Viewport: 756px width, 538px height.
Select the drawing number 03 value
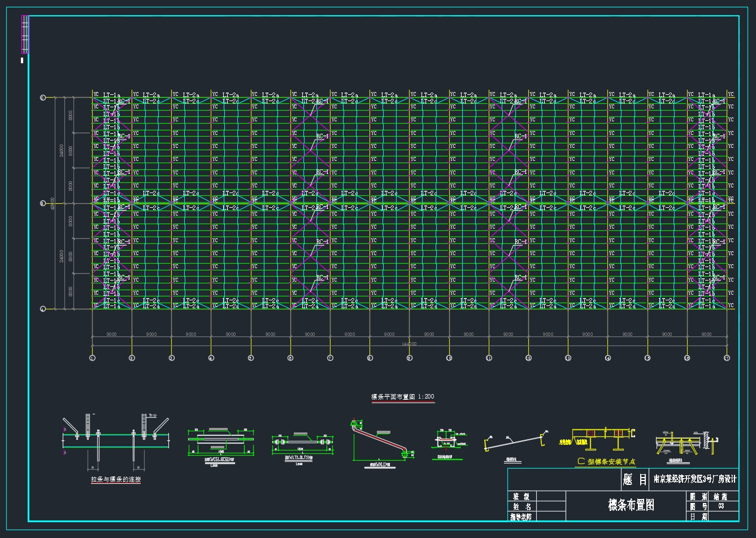coord(721,506)
